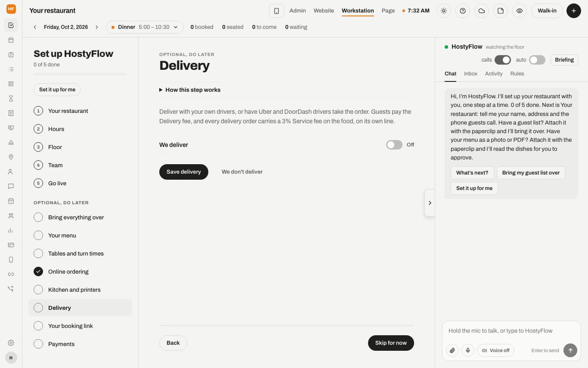Click the microphone icon in chat
This screenshot has width=588, height=368.
point(468,350)
